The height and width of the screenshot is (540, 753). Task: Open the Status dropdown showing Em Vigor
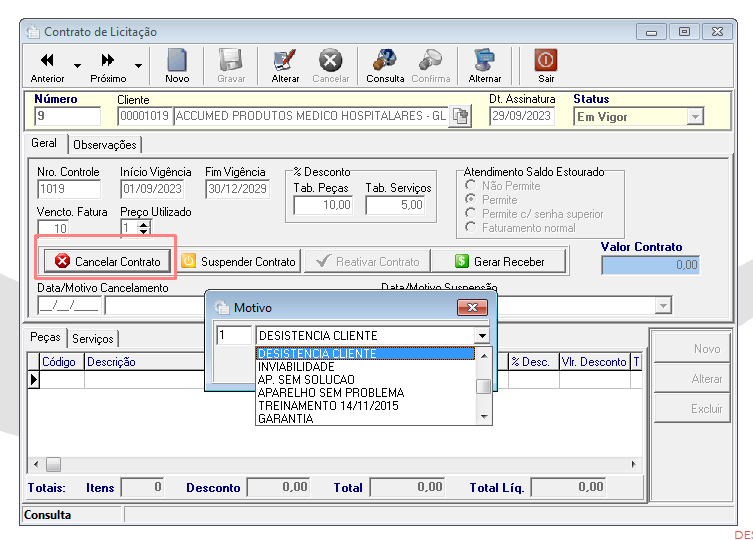(x=694, y=117)
